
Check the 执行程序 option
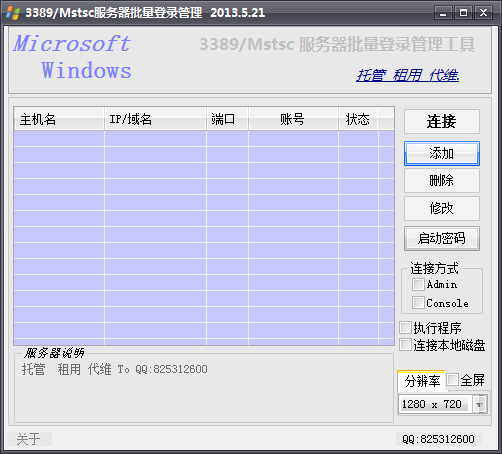(x=405, y=328)
